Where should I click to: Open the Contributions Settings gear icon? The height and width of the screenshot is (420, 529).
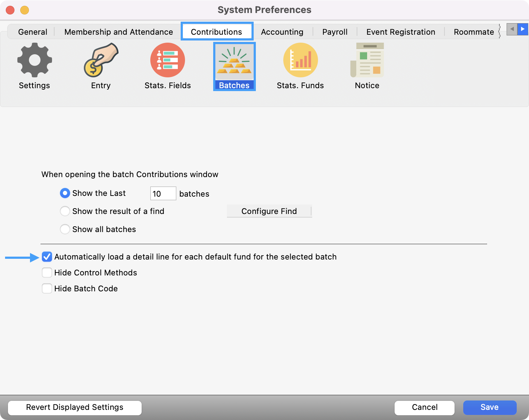34,60
